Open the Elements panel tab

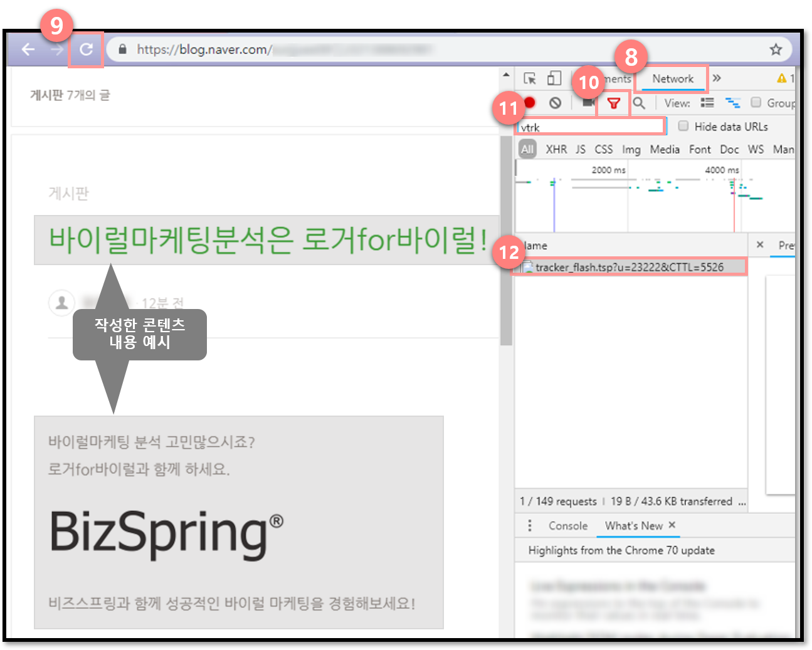[618, 79]
